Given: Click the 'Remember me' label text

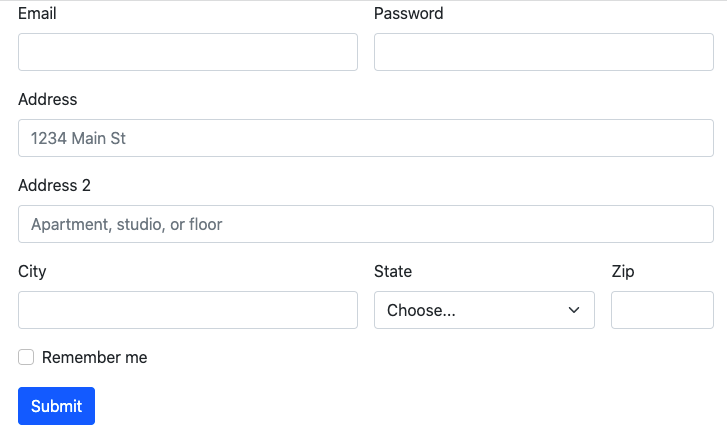Looking at the screenshot, I should pyautogui.click(x=94, y=357).
